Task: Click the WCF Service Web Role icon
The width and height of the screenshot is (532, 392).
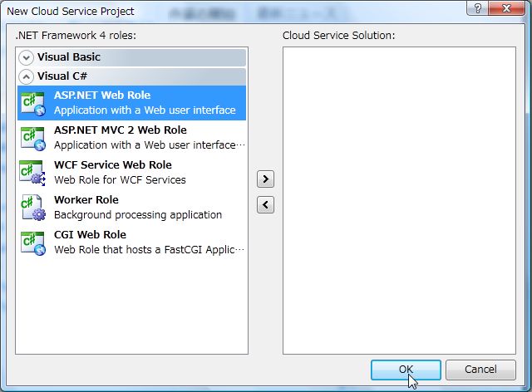Action: coord(32,173)
